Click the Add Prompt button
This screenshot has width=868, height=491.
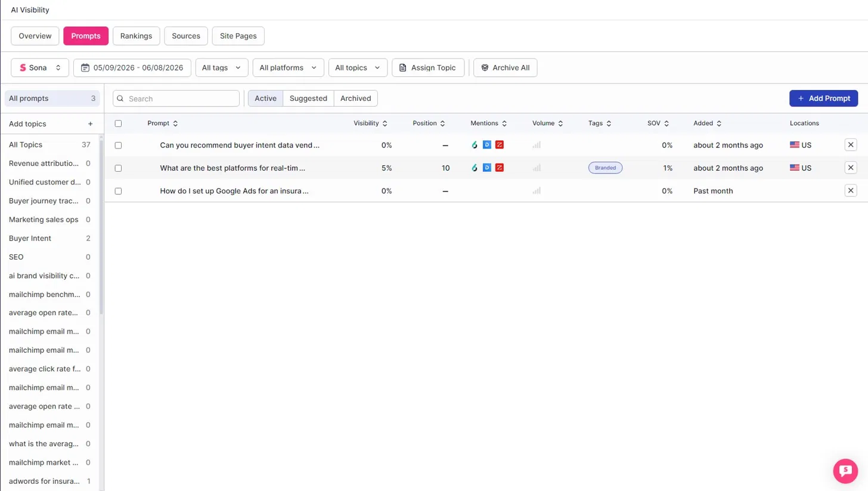coord(823,98)
